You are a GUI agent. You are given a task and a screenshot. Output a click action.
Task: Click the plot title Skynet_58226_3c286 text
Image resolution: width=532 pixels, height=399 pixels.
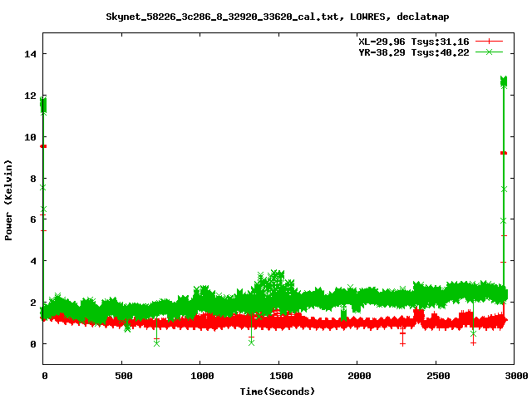click(x=277, y=17)
